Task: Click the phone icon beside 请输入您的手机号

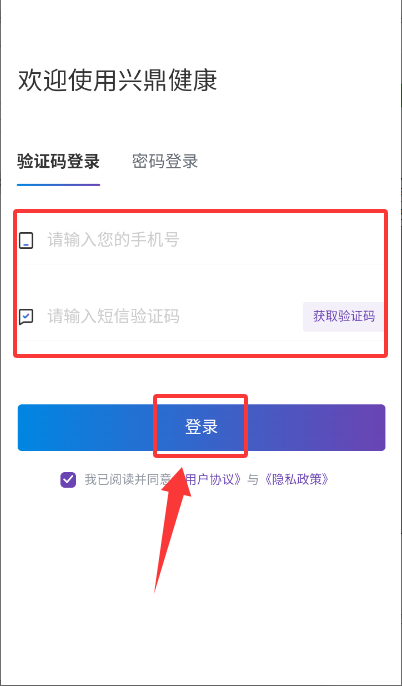Action: (x=26, y=241)
